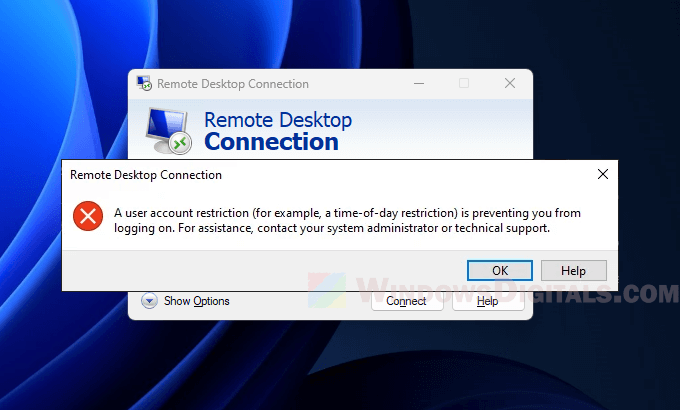Click Remote Desktop title bar app icon
The width and height of the screenshot is (680, 410).
point(144,83)
